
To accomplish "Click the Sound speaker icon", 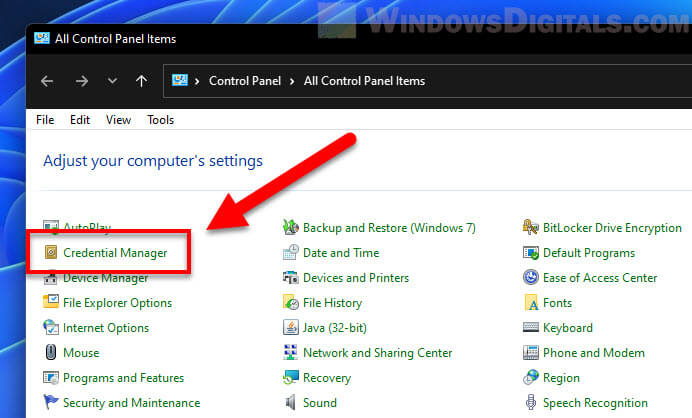I will point(290,402).
